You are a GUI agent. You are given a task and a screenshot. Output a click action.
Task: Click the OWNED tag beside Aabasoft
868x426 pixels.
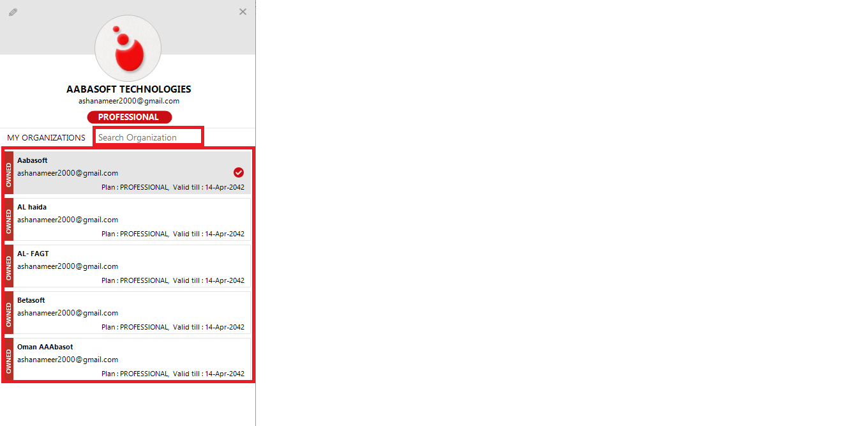[9, 172]
